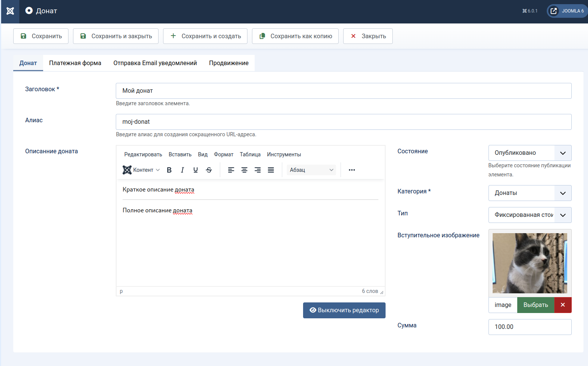Open the Состояние dropdown
Screen dimensions: 588x366
point(530,153)
